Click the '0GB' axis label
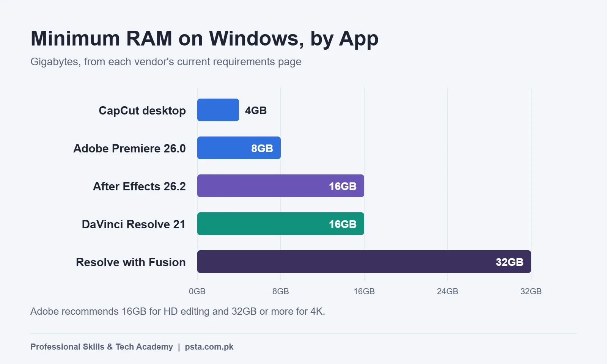This screenshot has height=364, width=607. click(197, 291)
